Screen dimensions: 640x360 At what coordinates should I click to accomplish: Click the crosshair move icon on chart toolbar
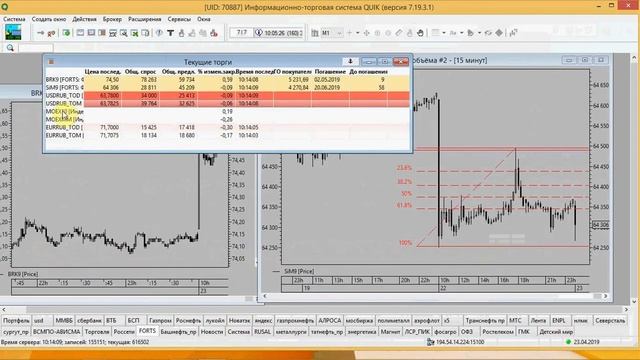click(x=366, y=33)
